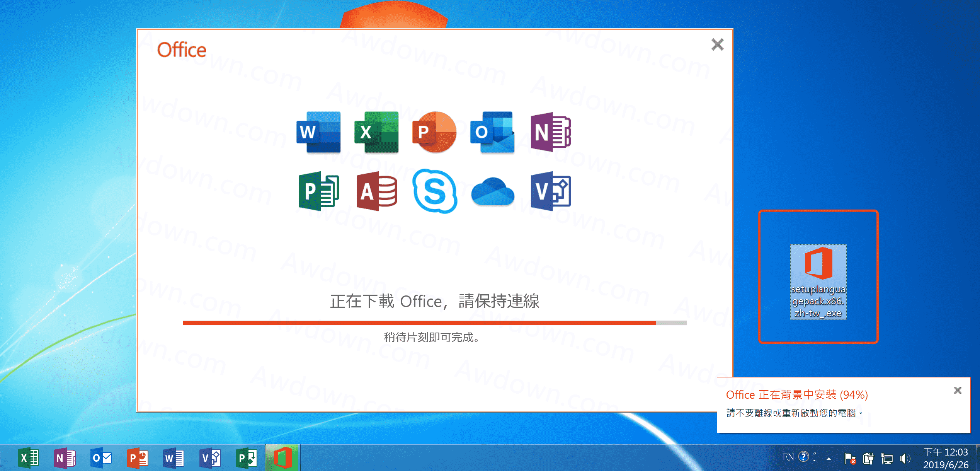The width and height of the screenshot is (980, 471).
Task: Click the download progress bar
Action: click(434, 323)
